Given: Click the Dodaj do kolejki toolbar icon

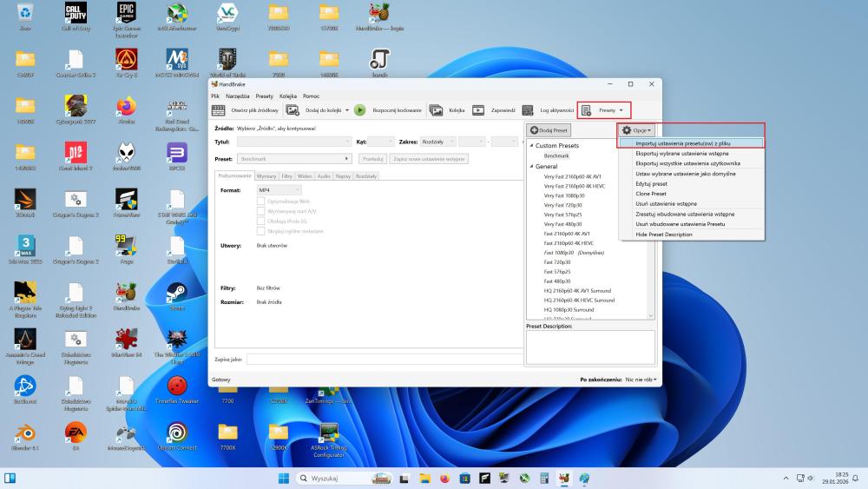Looking at the screenshot, I should pyautogui.click(x=293, y=111).
